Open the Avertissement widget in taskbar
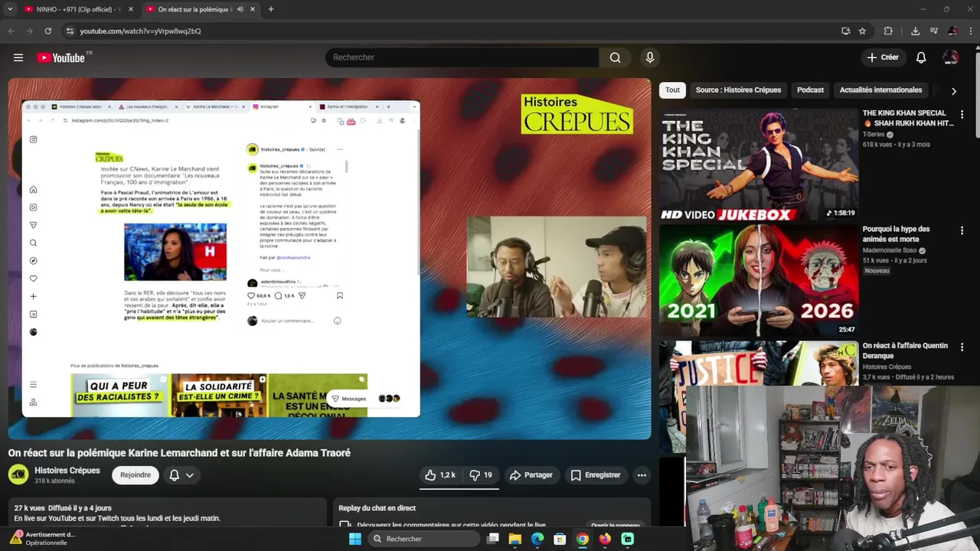The width and height of the screenshot is (980, 551). coord(43,539)
